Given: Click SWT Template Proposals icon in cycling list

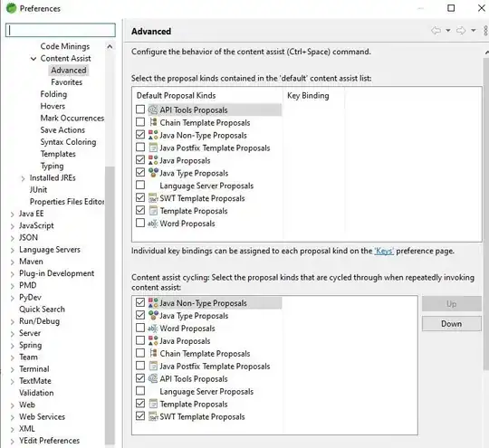Looking at the screenshot, I should point(153,416).
